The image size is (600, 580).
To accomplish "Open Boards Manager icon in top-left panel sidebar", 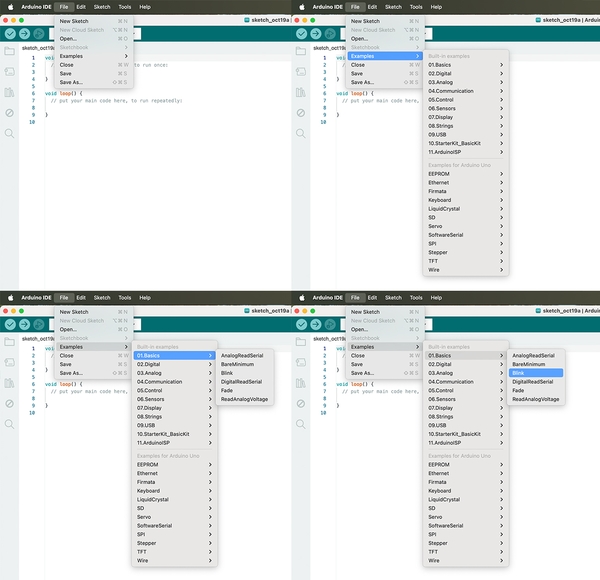I will (9, 71).
